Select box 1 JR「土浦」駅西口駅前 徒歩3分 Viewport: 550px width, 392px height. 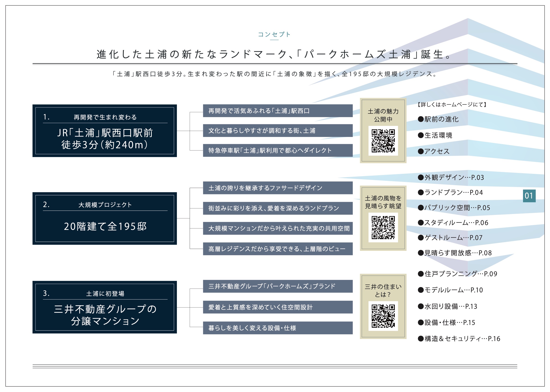[x=104, y=131]
